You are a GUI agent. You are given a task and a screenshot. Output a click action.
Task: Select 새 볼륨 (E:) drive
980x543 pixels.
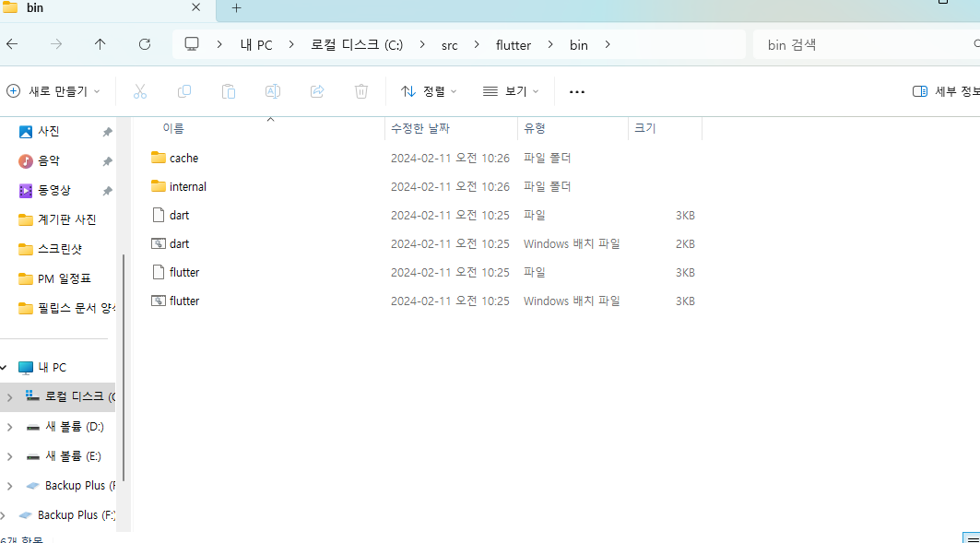click(73, 456)
